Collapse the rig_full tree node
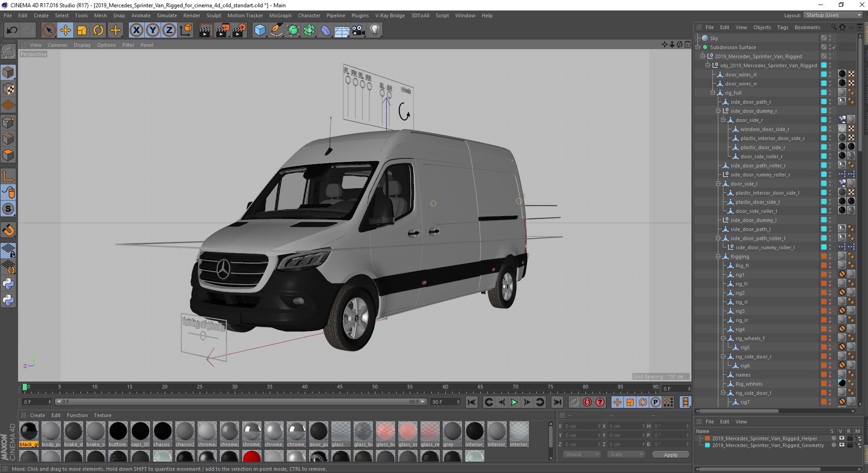This screenshot has width=868, height=473. point(713,93)
